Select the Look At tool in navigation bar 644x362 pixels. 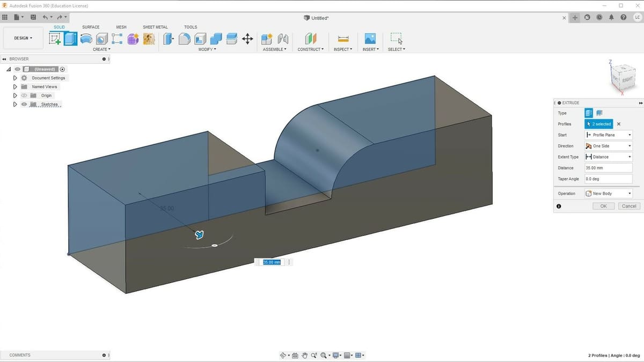tap(296, 355)
